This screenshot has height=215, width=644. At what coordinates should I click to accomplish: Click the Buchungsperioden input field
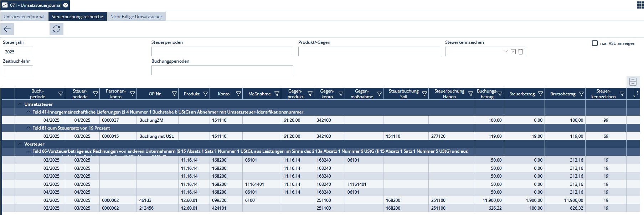tap(222, 70)
